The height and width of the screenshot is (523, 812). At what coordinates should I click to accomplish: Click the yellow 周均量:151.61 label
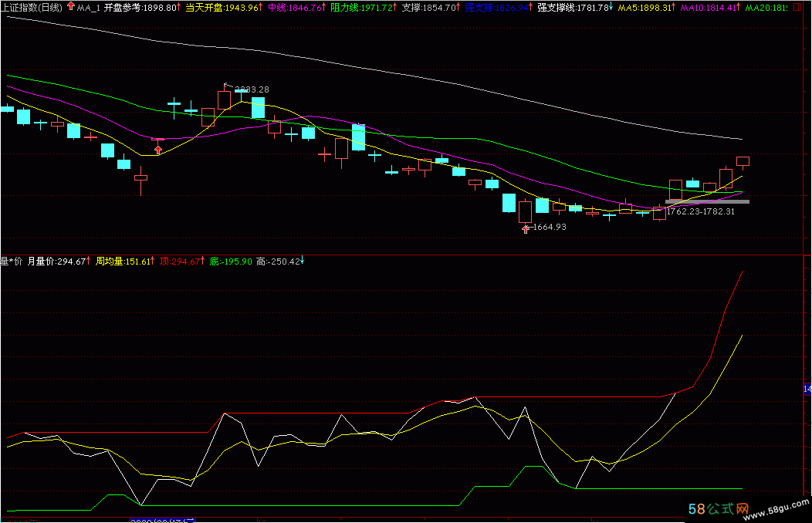click(x=123, y=261)
